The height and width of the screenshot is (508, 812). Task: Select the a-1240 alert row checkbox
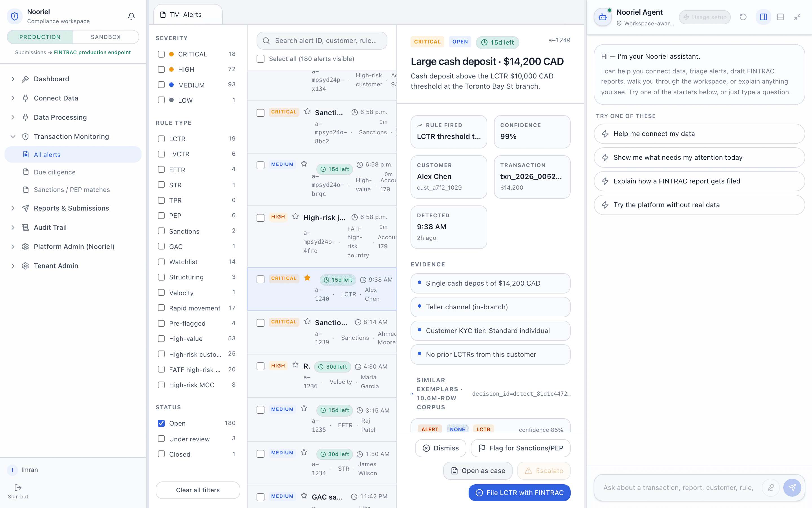261,279
